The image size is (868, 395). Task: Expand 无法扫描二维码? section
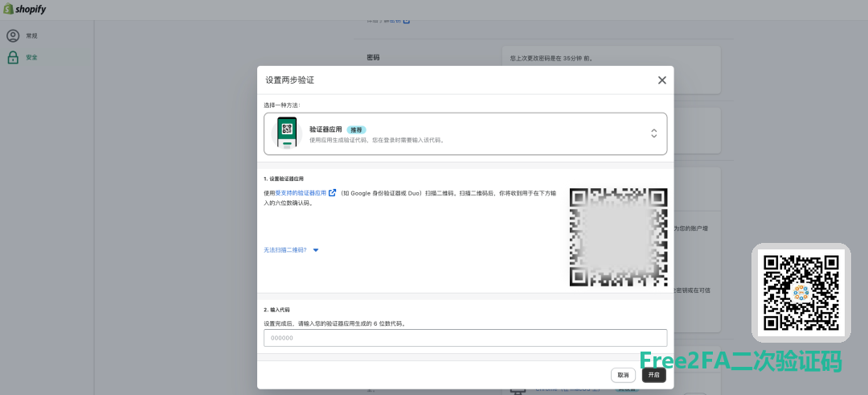(291, 250)
